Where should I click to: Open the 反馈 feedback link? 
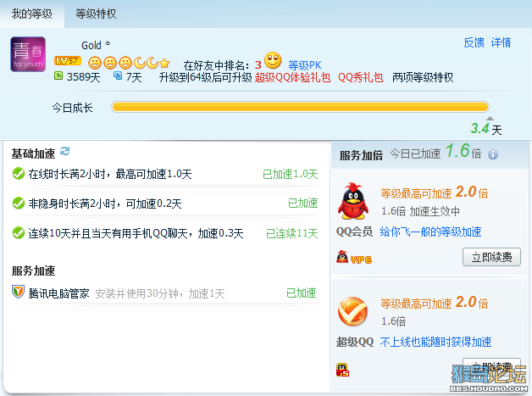474,42
